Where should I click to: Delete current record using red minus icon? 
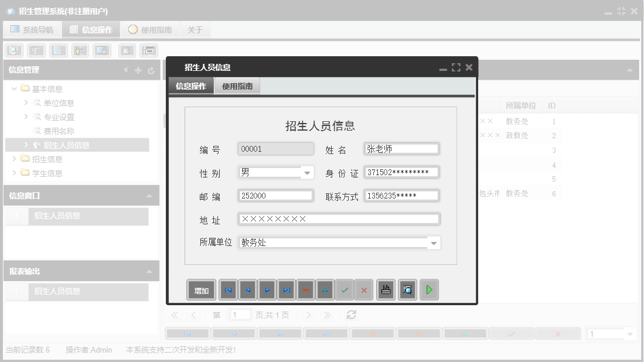[305, 289]
